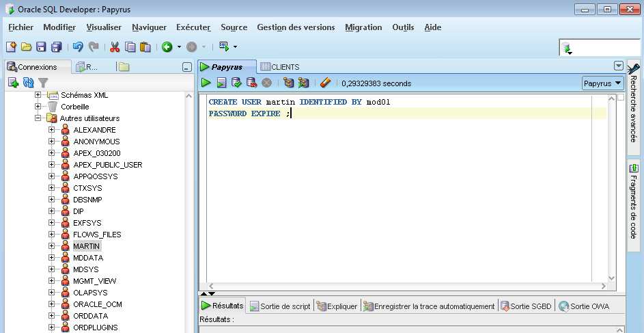Clear the worksheet with the eraser icon

click(x=325, y=83)
